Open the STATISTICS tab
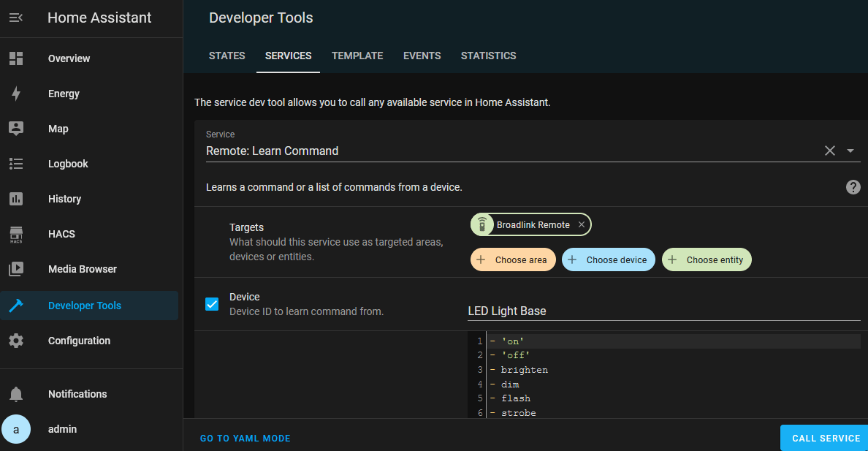868x451 pixels. point(488,56)
